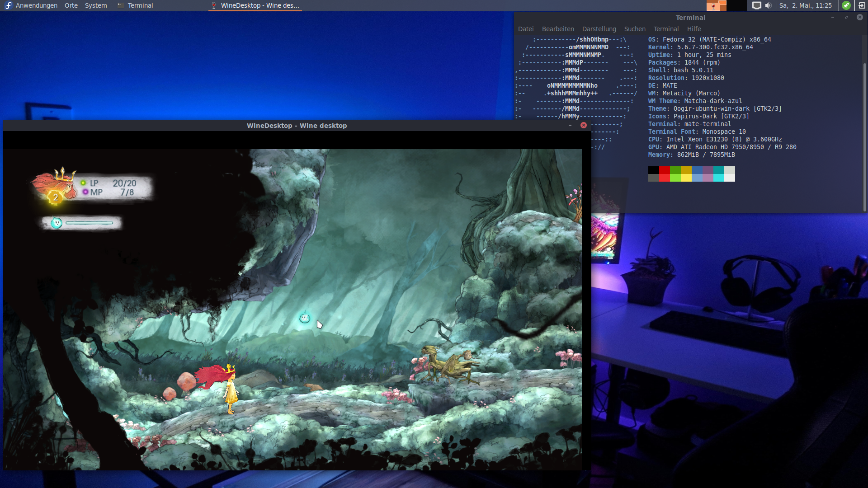This screenshot has width=868, height=488.
Task: Click the glowing firefly Igniculus in game
Action: (x=305, y=318)
